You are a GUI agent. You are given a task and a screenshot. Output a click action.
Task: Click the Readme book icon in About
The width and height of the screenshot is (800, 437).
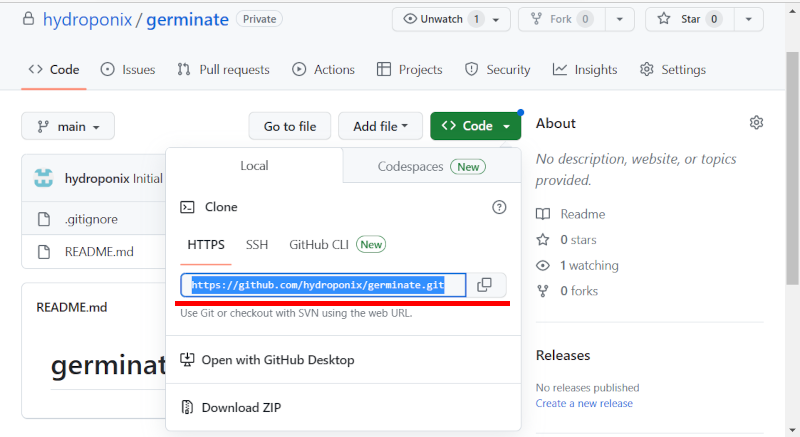click(543, 214)
